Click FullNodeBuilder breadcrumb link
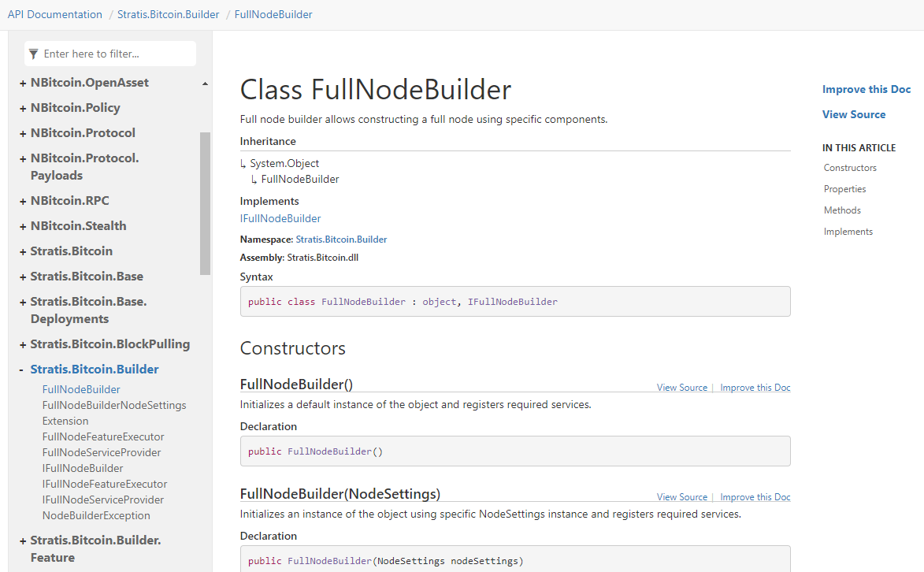Image resolution: width=924 pixels, height=572 pixels. point(273,14)
